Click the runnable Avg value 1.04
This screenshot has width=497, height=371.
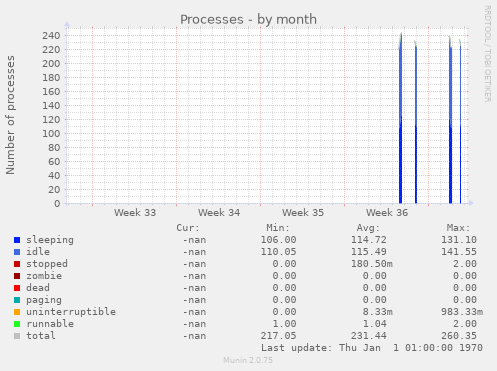click(375, 324)
